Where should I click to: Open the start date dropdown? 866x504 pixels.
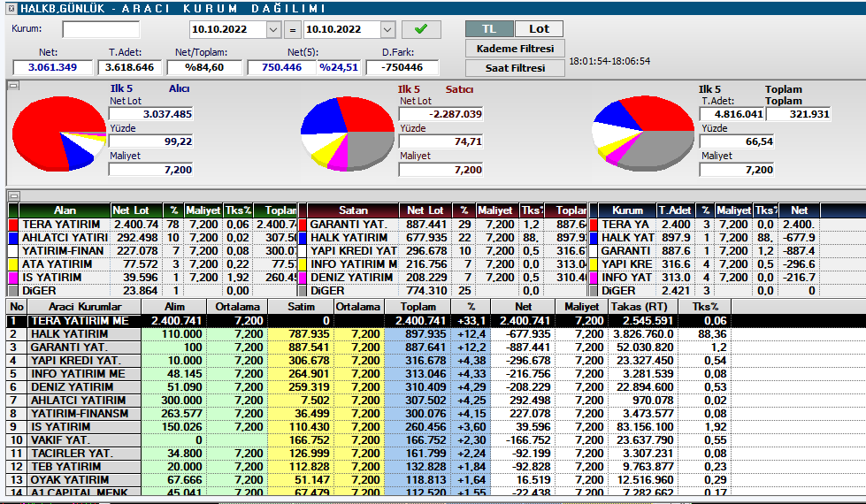(x=273, y=29)
